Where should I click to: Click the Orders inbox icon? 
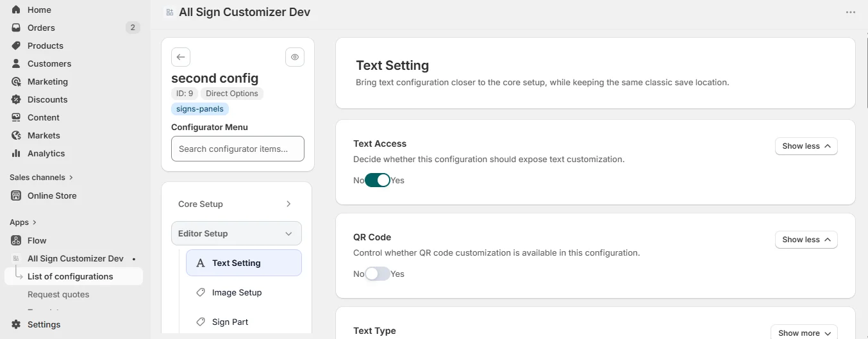pos(16,28)
